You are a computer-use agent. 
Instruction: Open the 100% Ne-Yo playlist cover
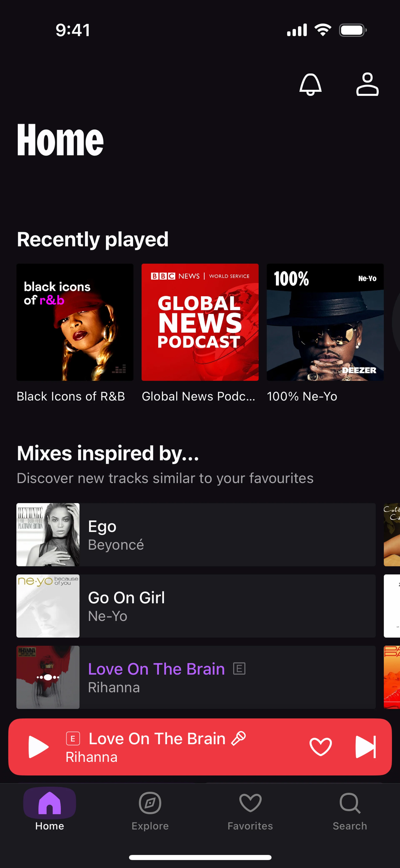point(325,322)
